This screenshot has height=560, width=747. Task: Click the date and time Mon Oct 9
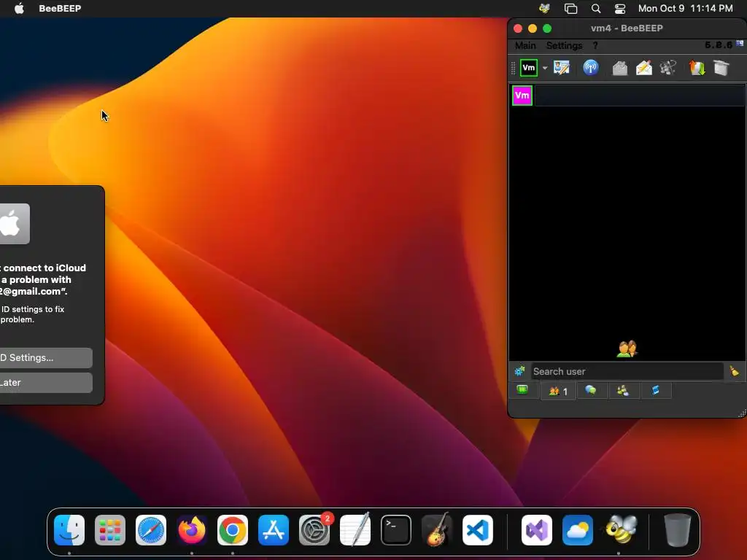pyautogui.click(x=685, y=8)
